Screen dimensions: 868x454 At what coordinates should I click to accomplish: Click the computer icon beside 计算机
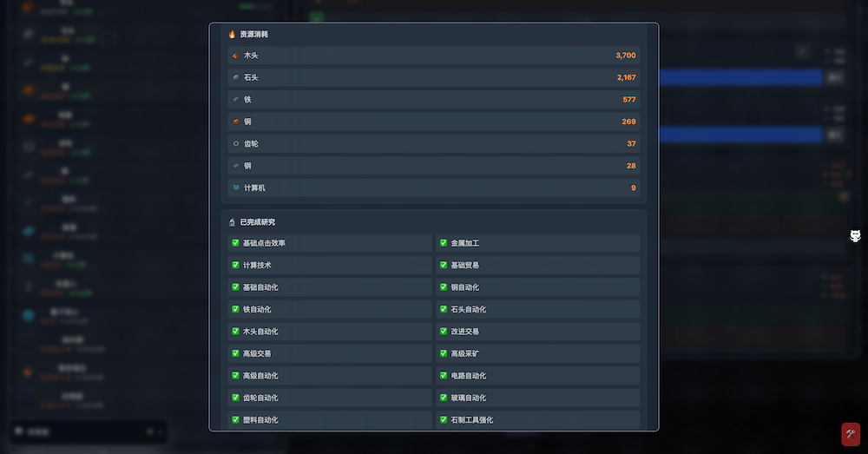235,188
